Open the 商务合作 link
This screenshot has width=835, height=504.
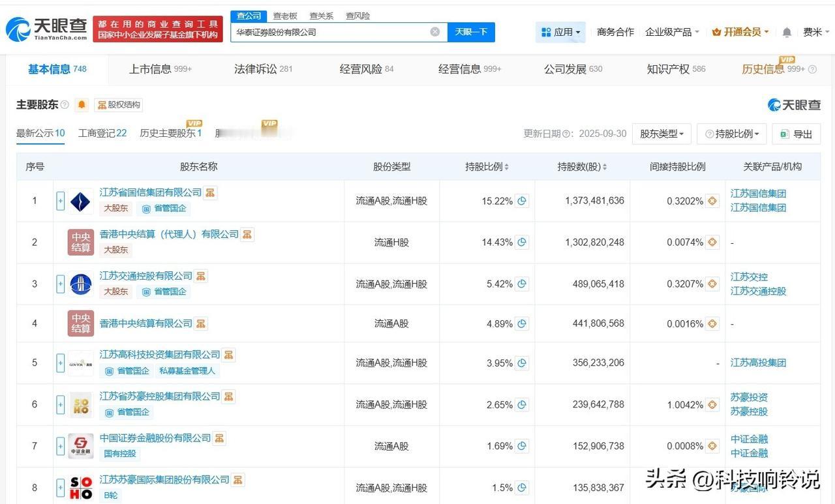point(615,32)
